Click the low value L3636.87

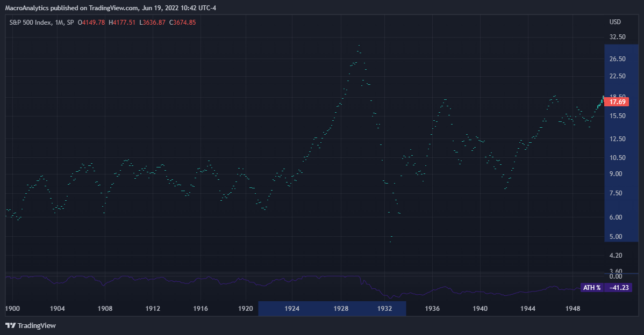click(152, 23)
